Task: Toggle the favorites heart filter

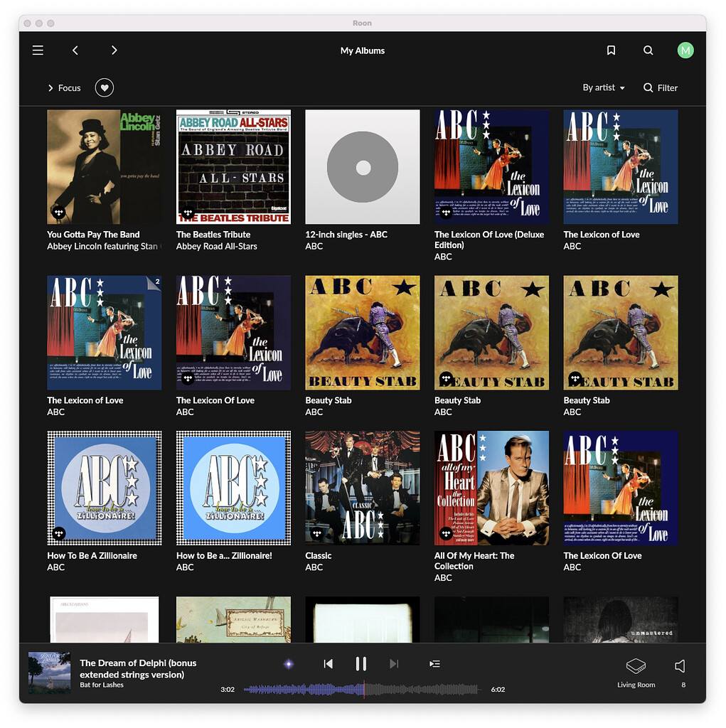Action: pos(104,87)
